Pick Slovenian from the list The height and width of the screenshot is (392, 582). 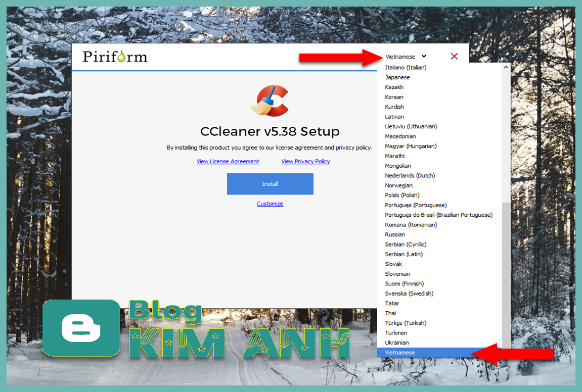439,274
